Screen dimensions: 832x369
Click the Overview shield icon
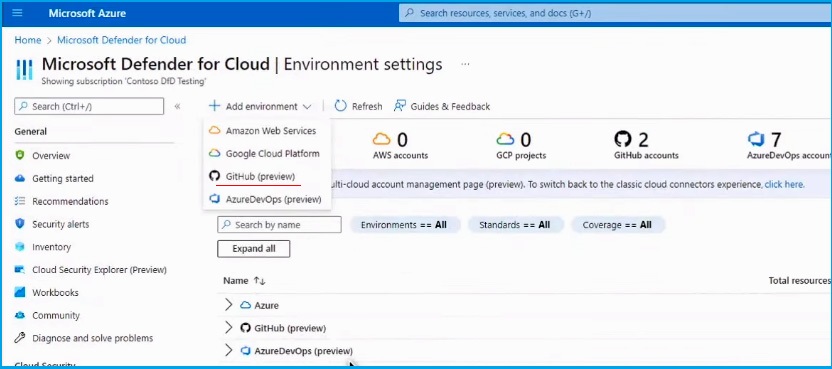coord(20,156)
